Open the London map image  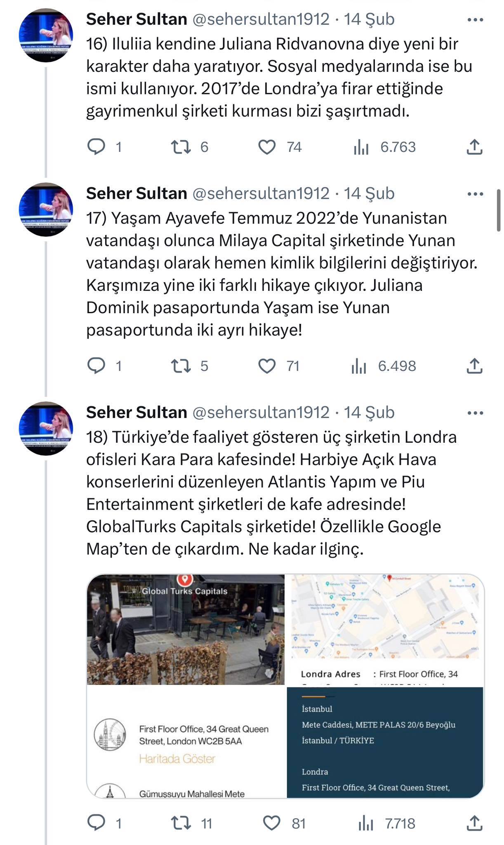[385, 617]
